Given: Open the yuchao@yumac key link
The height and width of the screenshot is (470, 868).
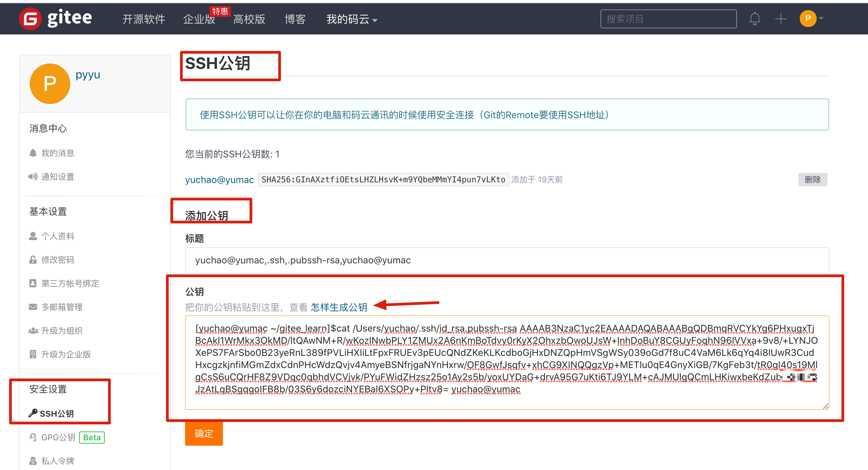Looking at the screenshot, I should point(220,180).
